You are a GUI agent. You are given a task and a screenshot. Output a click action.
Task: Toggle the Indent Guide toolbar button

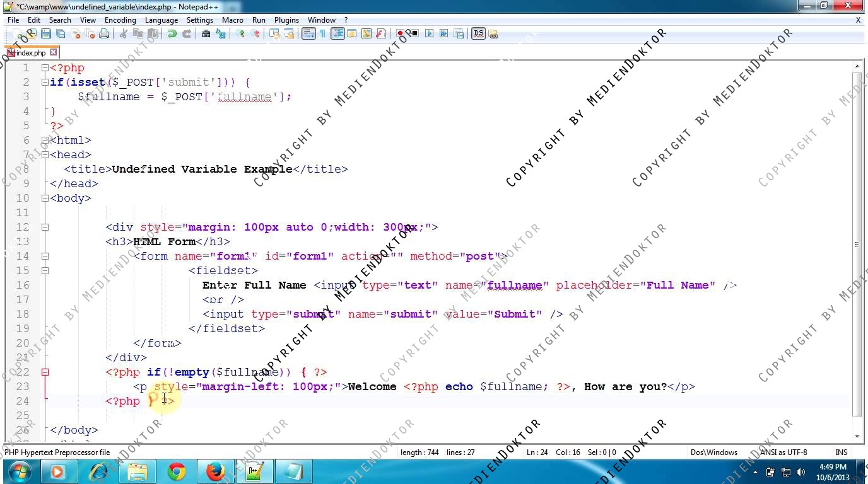coord(337,34)
